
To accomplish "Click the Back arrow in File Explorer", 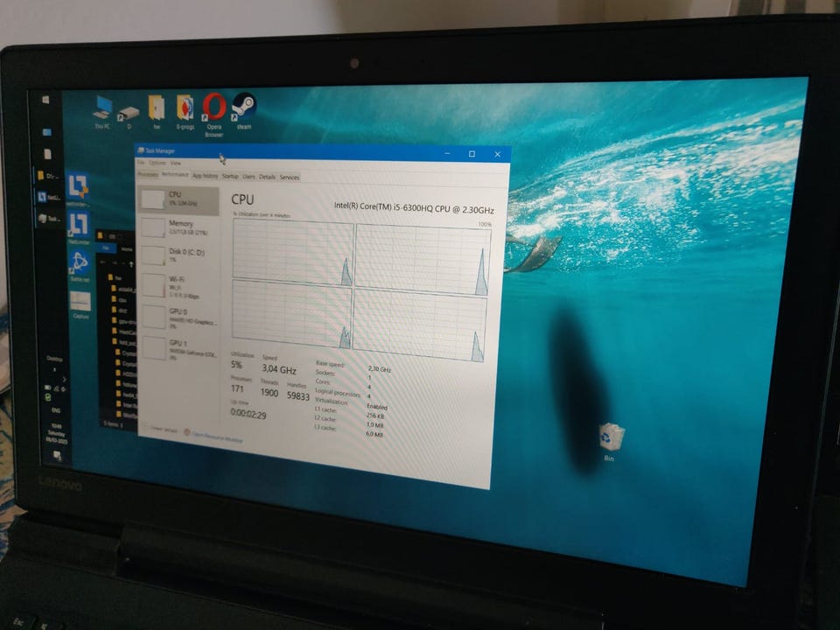I will tap(104, 262).
